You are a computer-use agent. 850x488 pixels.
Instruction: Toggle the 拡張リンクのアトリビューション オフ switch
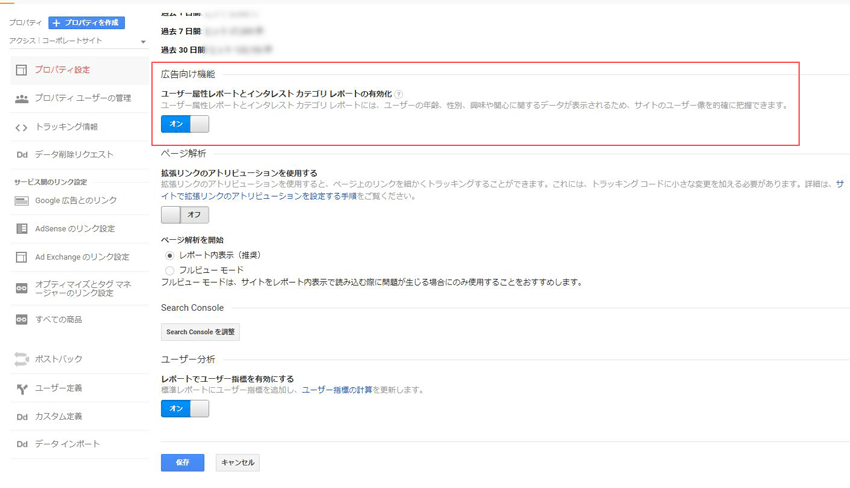tap(185, 215)
